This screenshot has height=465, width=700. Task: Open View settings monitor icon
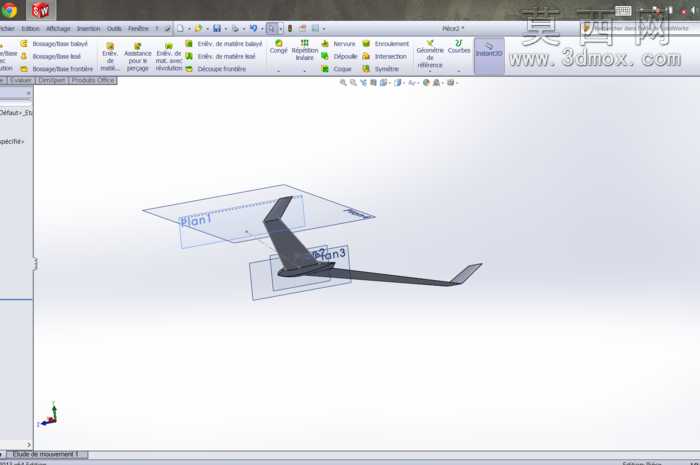point(450,83)
